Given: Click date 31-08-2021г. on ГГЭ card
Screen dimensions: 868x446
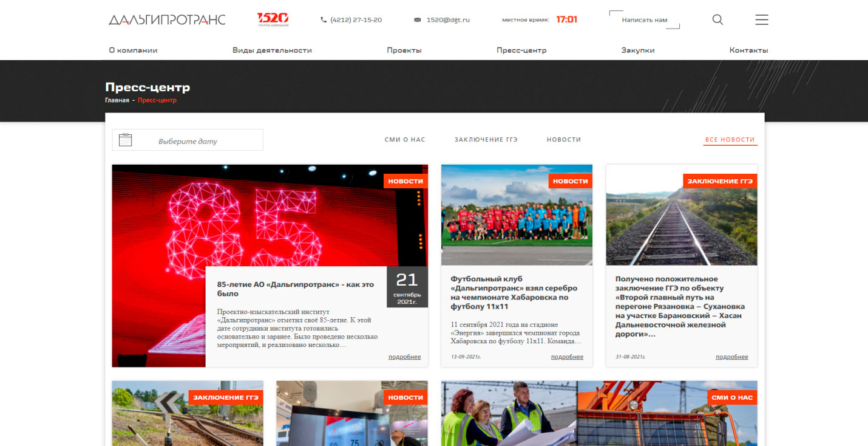Looking at the screenshot, I should pyautogui.click(x=631, y=357).
